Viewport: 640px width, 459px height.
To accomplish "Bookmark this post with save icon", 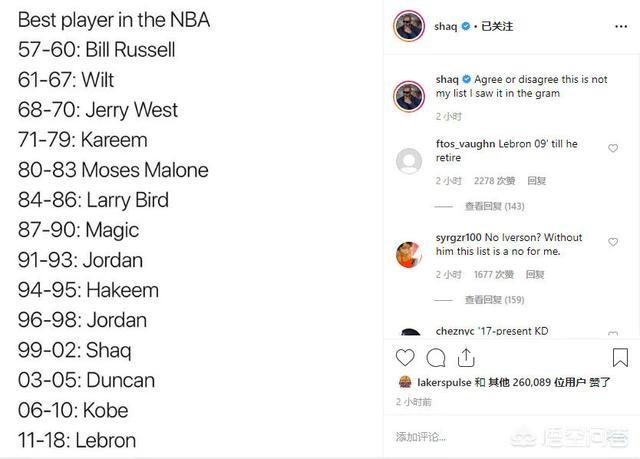I will (x=620, y=357).
